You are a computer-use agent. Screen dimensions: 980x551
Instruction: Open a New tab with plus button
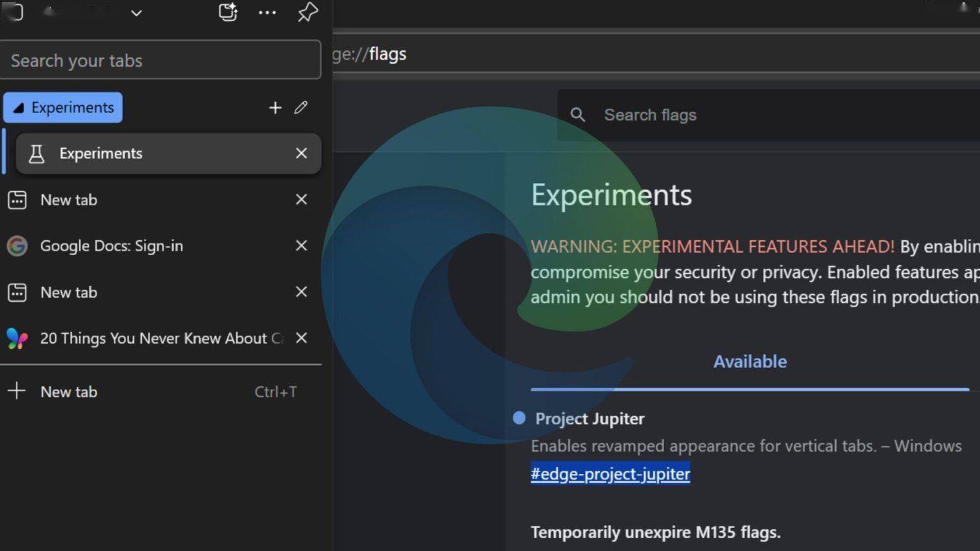(160, 392)
